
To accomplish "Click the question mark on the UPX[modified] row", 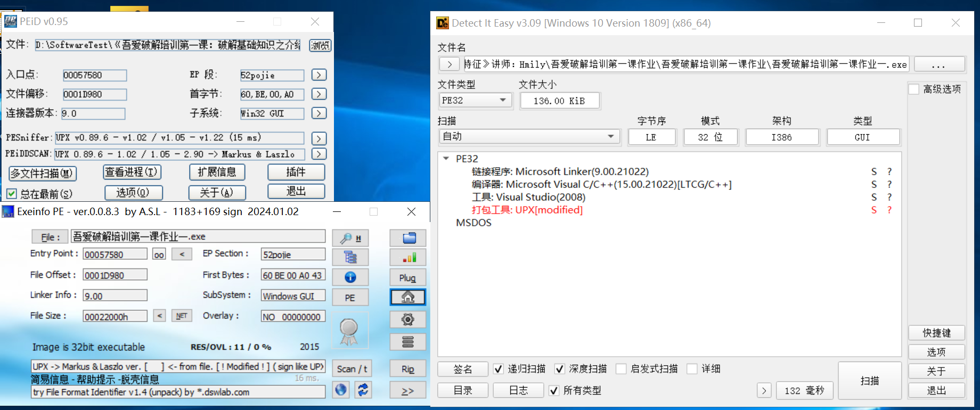I will tap(889, 210).
